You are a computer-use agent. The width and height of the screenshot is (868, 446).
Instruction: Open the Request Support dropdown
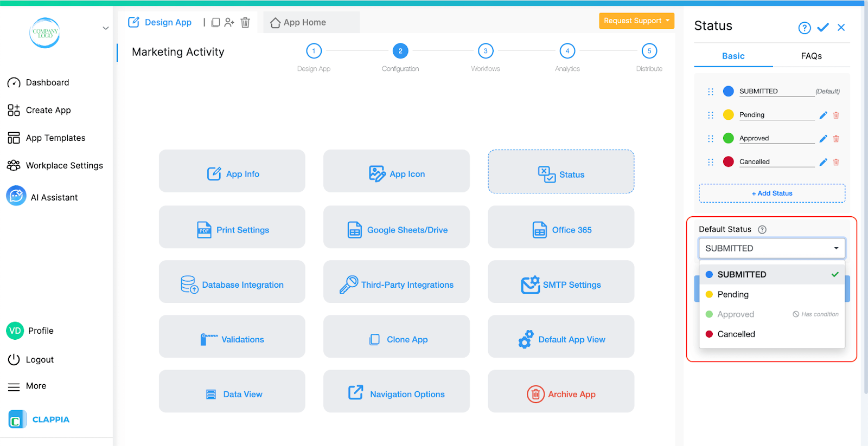[x=636, y=21]
